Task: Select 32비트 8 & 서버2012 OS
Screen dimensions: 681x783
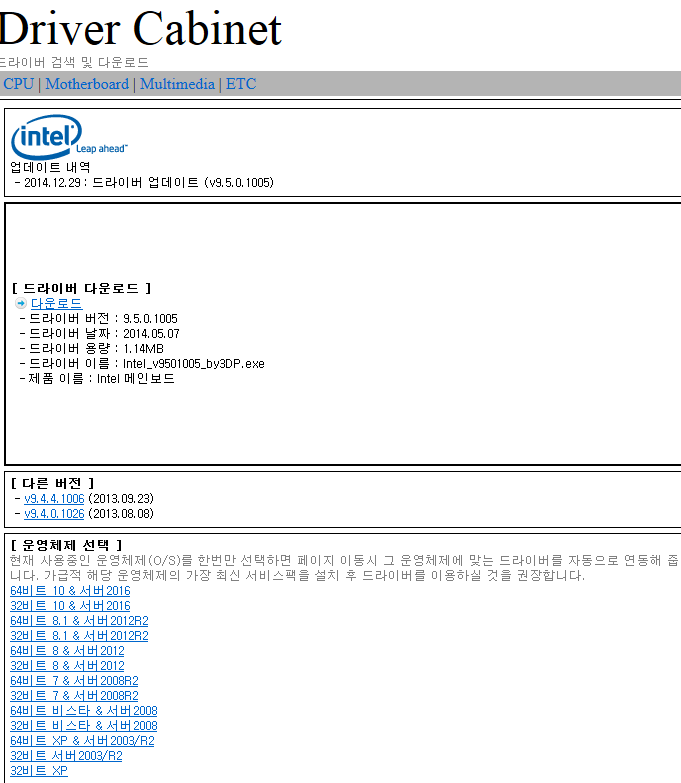Action: point(67,666)
